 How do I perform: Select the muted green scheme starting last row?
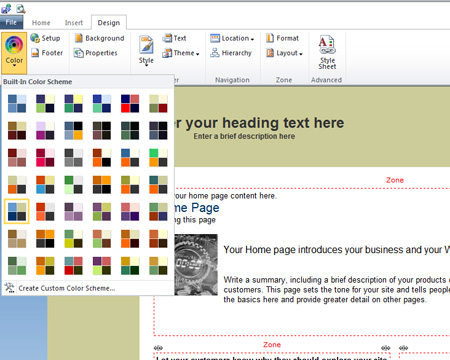click(x=17, y=265)
